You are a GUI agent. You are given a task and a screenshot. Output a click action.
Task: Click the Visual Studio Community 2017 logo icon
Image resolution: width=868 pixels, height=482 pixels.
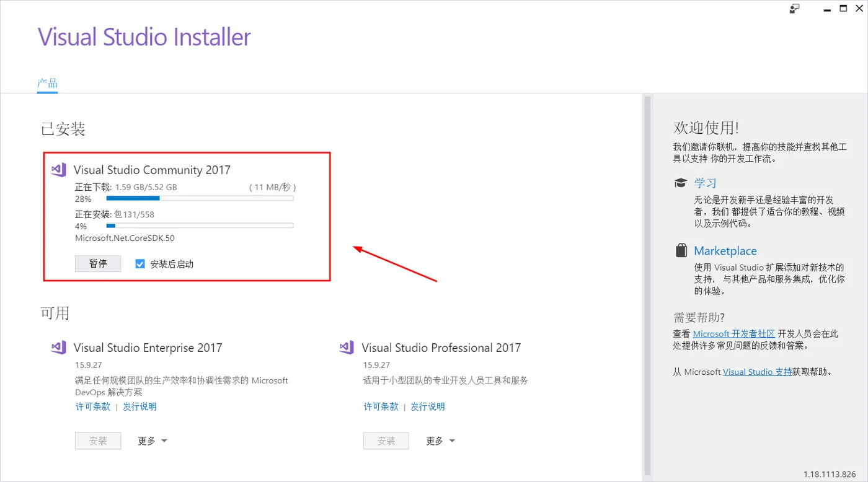coord(58,170)
